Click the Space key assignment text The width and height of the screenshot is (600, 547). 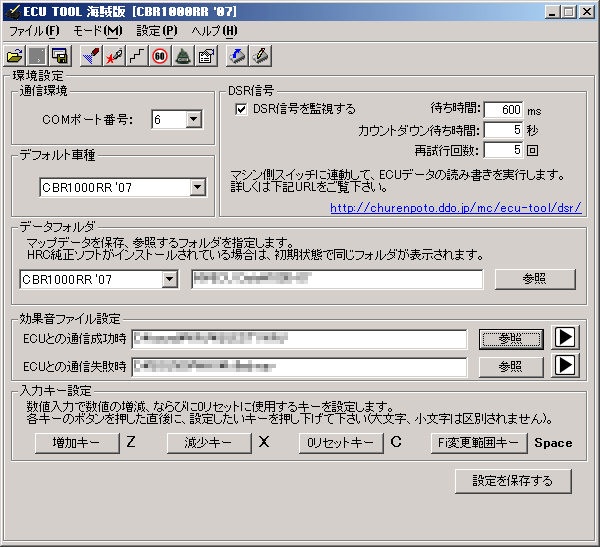coord(553,443)
